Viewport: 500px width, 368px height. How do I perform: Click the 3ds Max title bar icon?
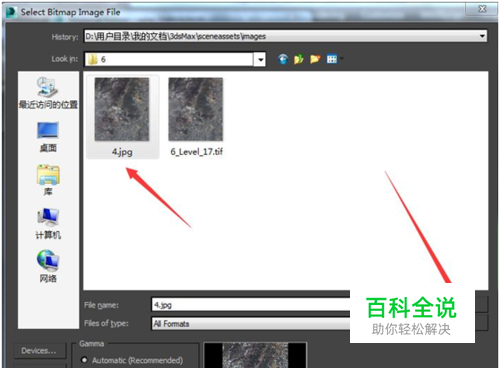(x=11, y=12)
